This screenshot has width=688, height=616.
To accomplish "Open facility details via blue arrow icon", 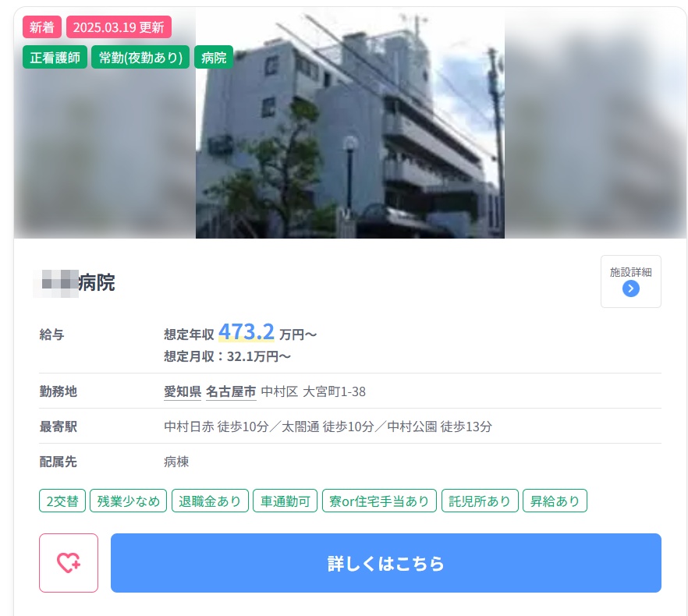I will [630, 289].
